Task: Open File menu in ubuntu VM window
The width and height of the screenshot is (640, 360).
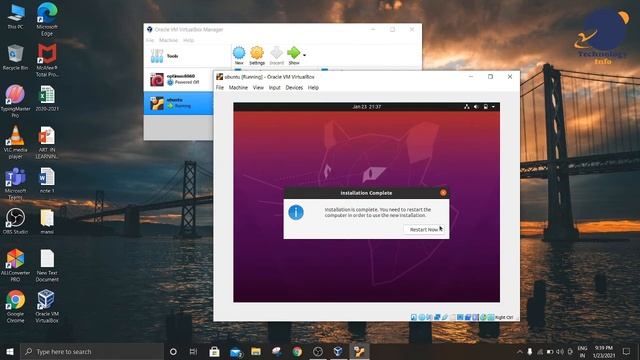Action: 220,88
